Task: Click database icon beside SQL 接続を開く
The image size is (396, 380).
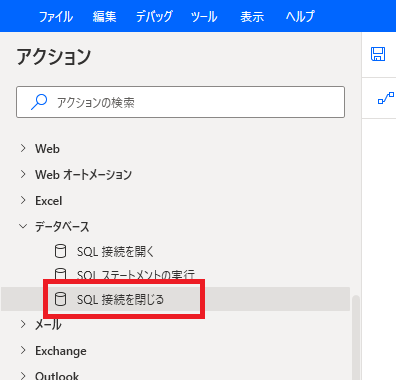Action: 60,251
